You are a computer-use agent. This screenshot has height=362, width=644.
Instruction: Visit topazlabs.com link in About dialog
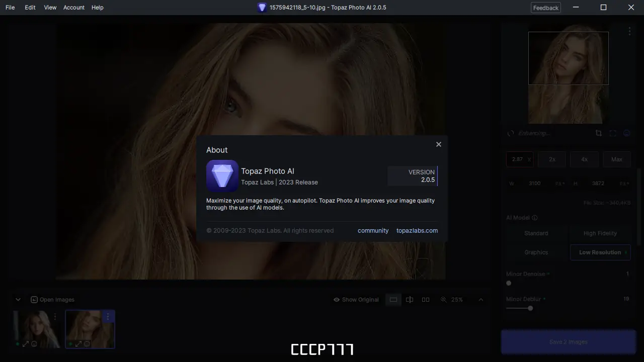[417, 231]
